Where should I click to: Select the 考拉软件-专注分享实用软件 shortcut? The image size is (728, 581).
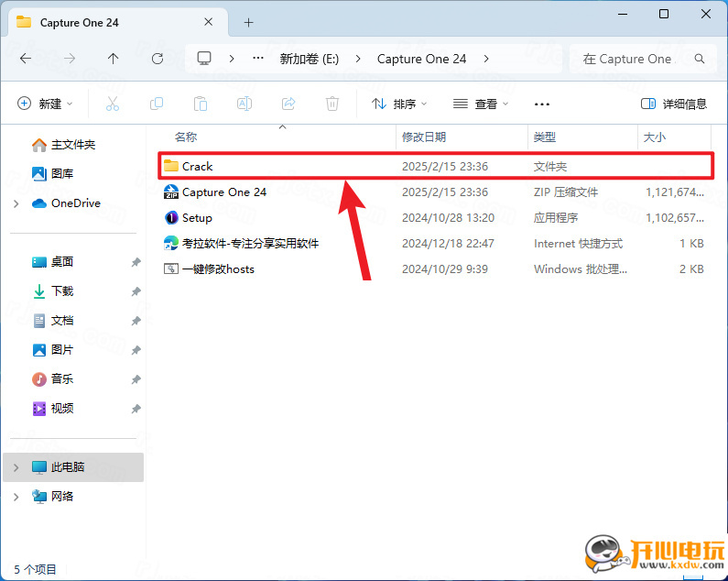(x=436, y=243)
